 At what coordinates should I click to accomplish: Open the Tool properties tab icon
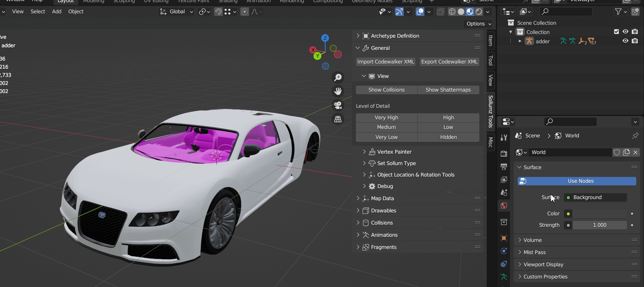(504, 137)
